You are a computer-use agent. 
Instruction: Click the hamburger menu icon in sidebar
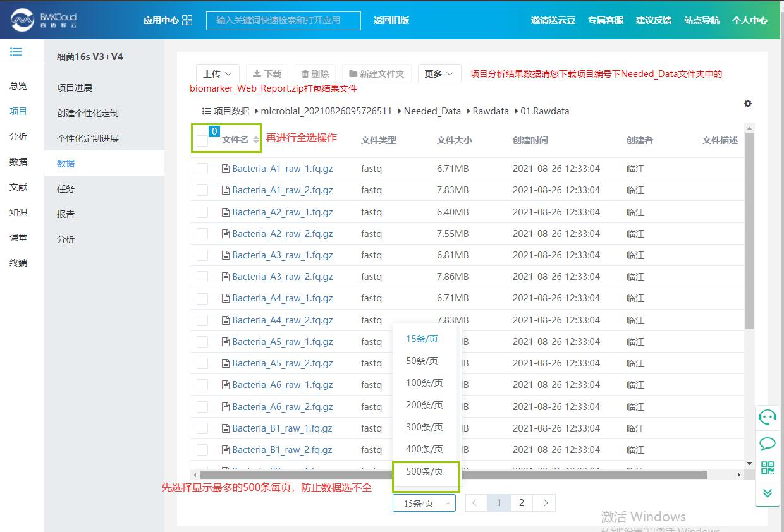tap(16, 52)
